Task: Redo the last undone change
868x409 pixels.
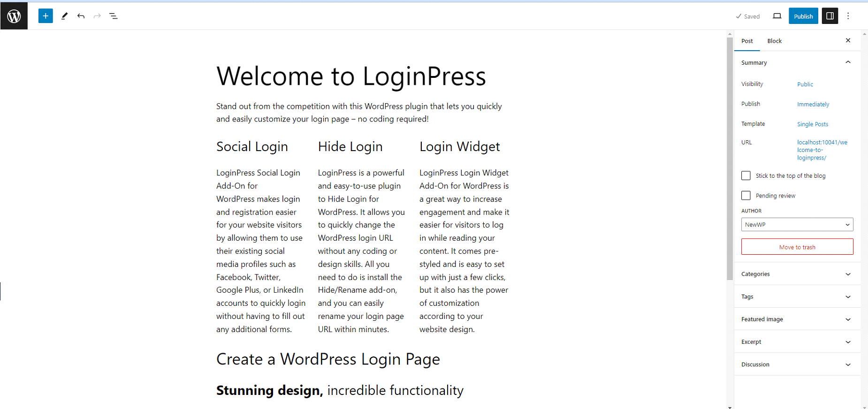Action: tap(97, 16)
